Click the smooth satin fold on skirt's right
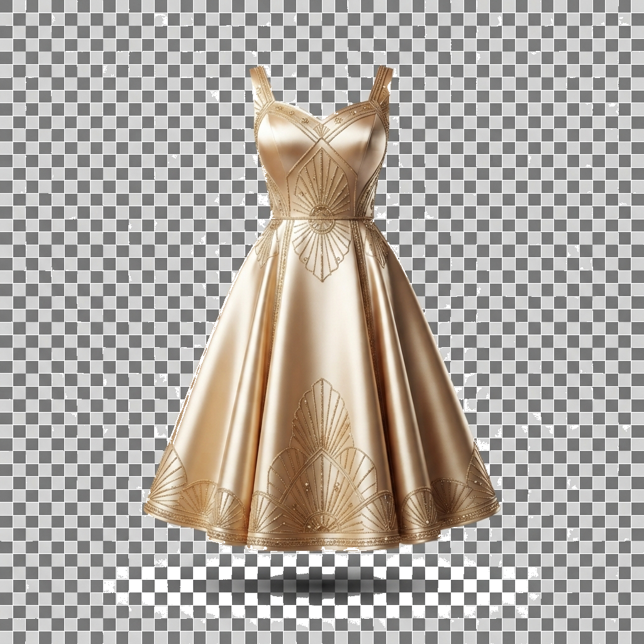The width and height of the screenshot is (644, 644). [423, 390]
